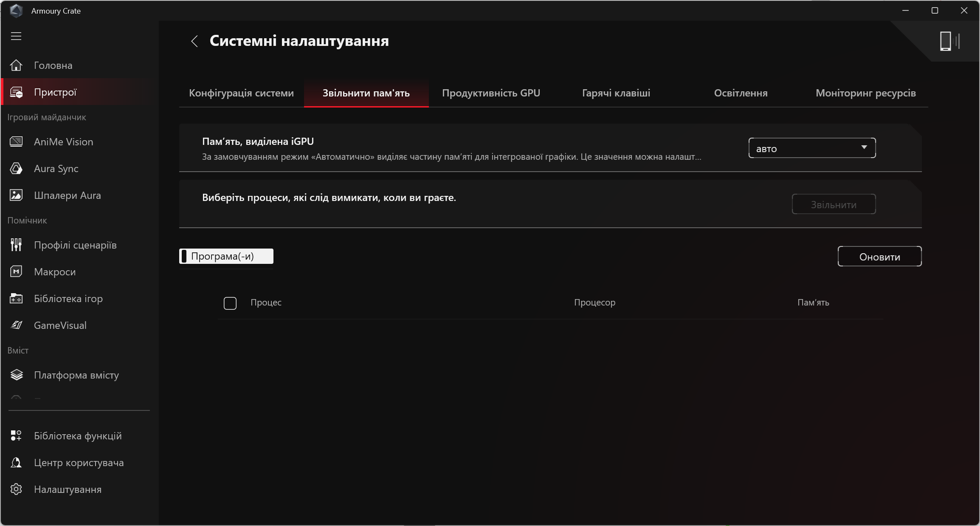
Task: Click the hamburger menu icon
Action: click(16, 36)
